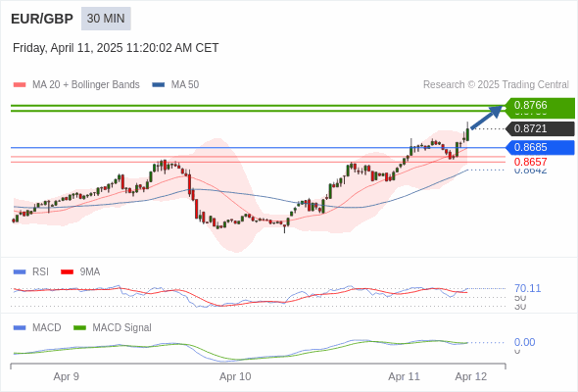Click the 30 MIN timeframe badge
This screenshot has width=578, height=392.
(106, 19)
